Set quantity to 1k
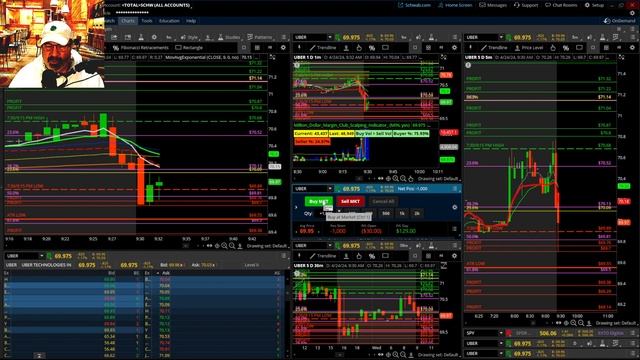This screenshot has width=640, height=360. pyautogui.click(x=402, y=213)
